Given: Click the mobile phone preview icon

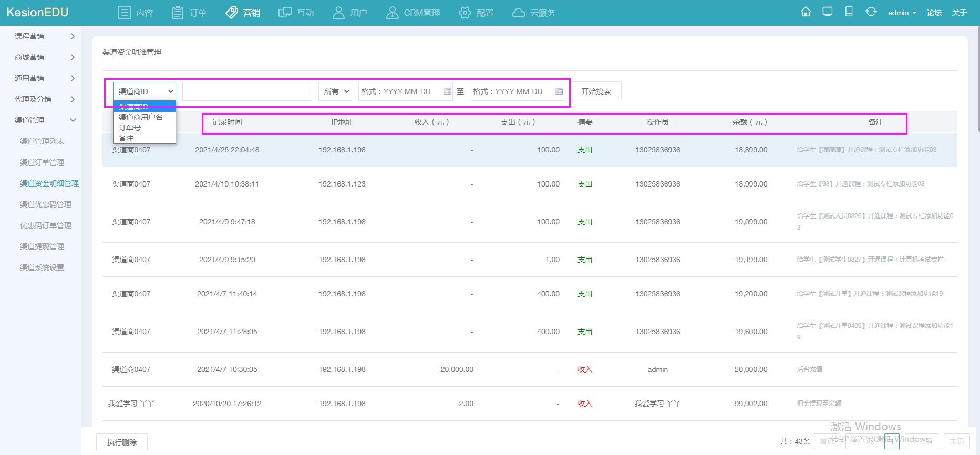Looking at the screenshot, I should pos(849,12).
